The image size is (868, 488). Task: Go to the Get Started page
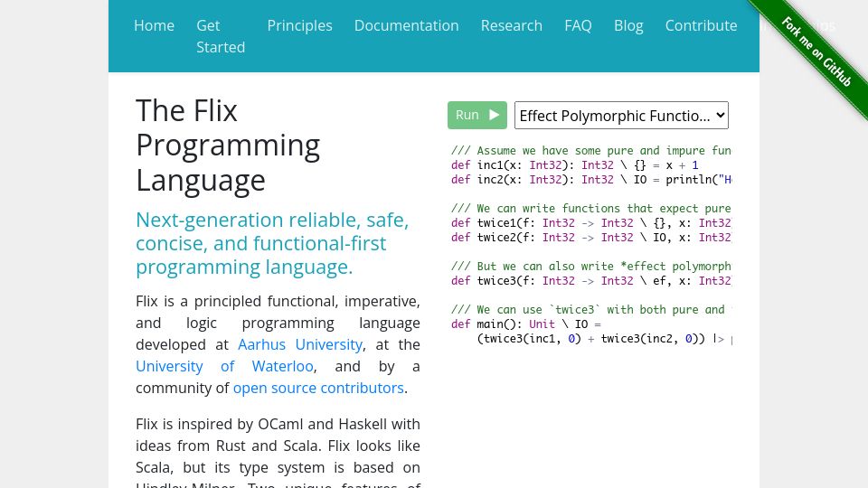point(221,36)
